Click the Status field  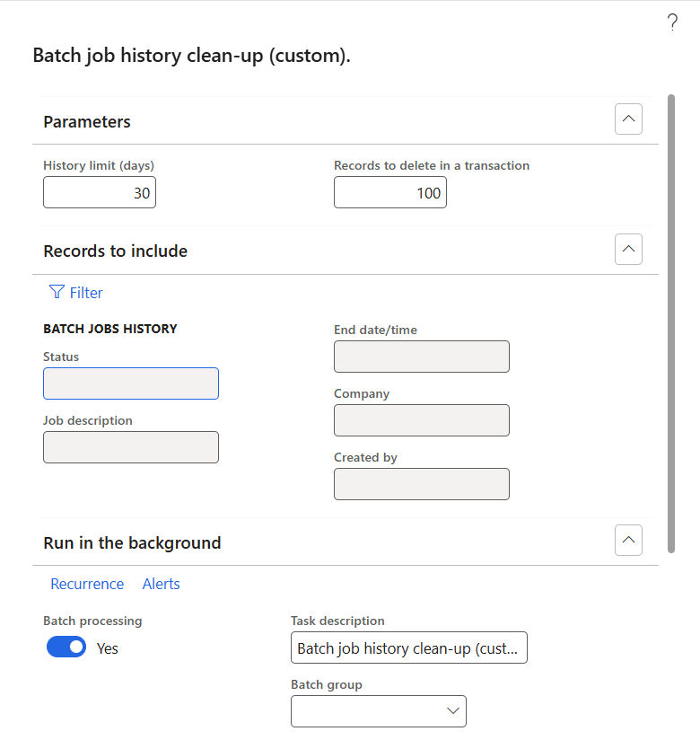point(131,383)
